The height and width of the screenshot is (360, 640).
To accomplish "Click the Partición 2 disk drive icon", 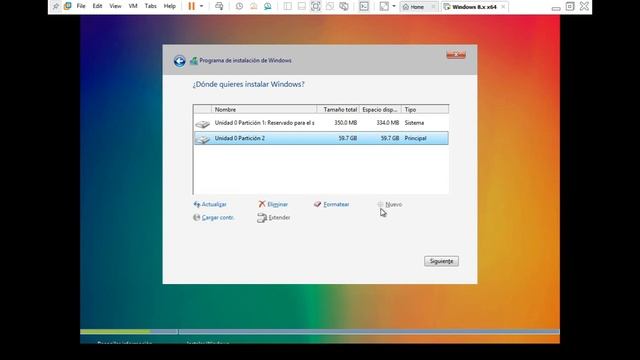I will [x=202, y=140].
